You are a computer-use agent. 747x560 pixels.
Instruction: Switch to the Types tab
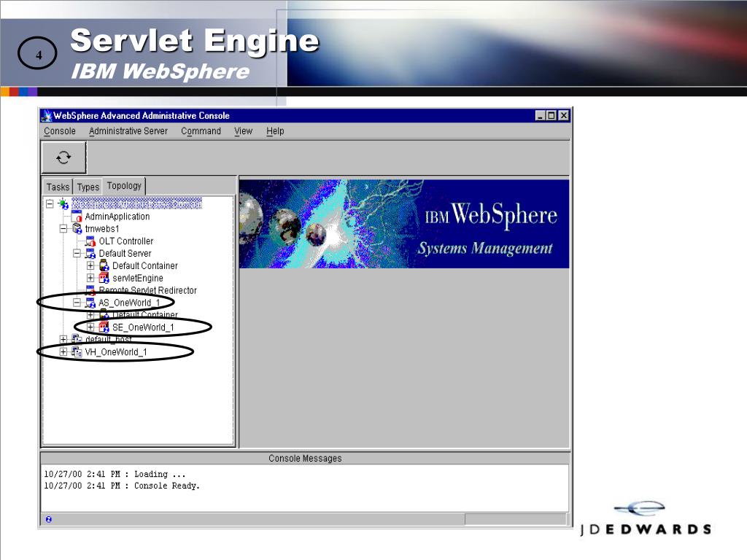point(88,187)
